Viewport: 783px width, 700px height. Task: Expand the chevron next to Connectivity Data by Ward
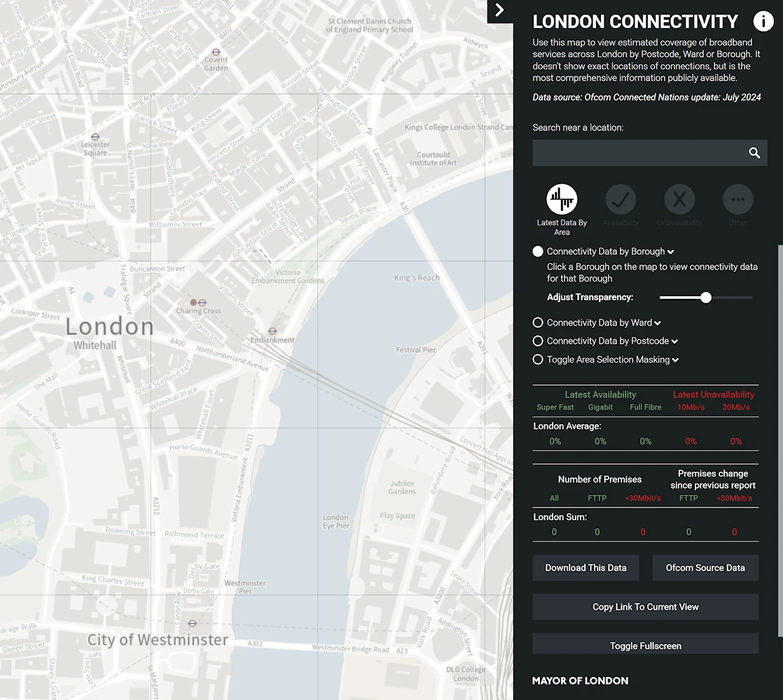[658, 323]
